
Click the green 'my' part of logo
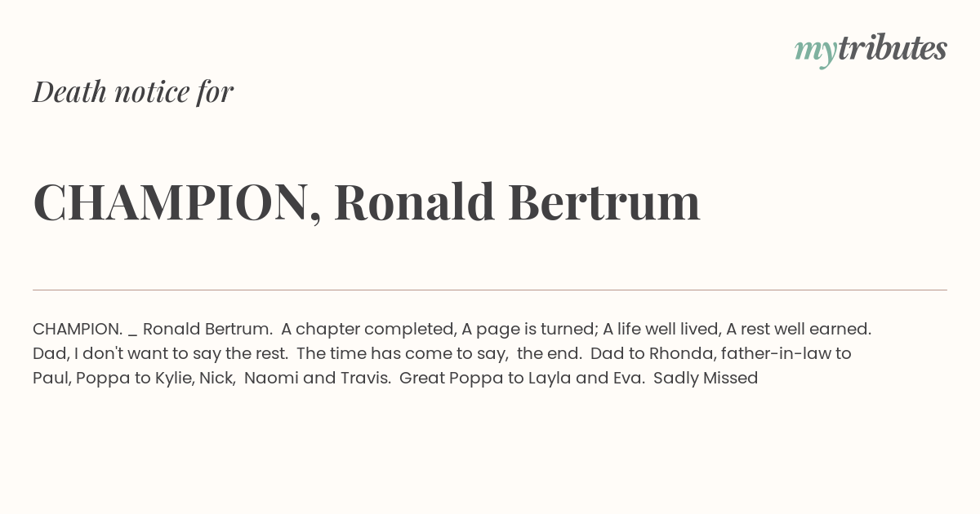[816, 53]
